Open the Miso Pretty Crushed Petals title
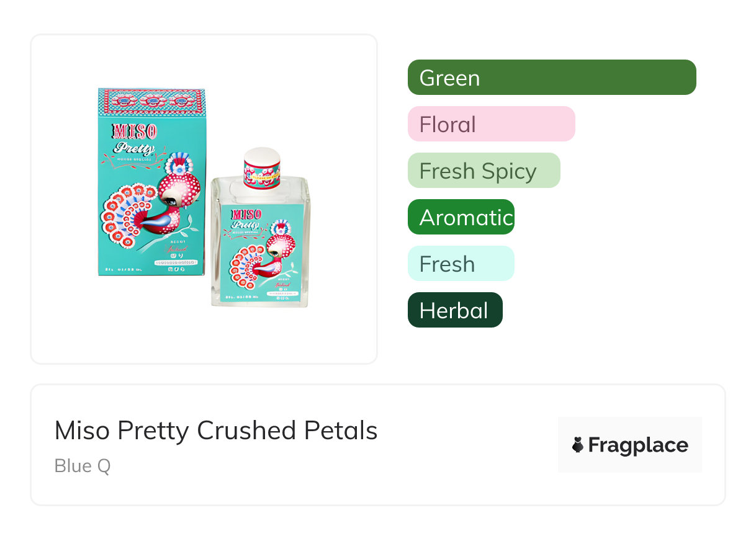This screenshot has width=756, height=536. tap(216, 431)
